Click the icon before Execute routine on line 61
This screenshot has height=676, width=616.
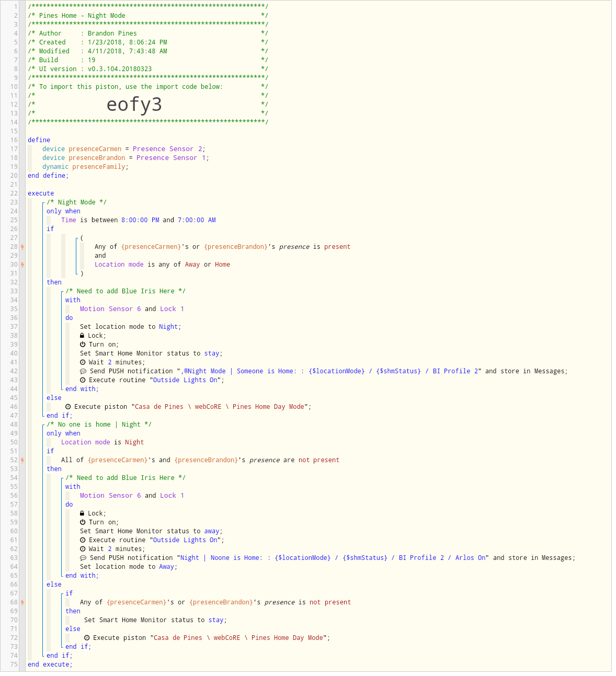point(83,540)
